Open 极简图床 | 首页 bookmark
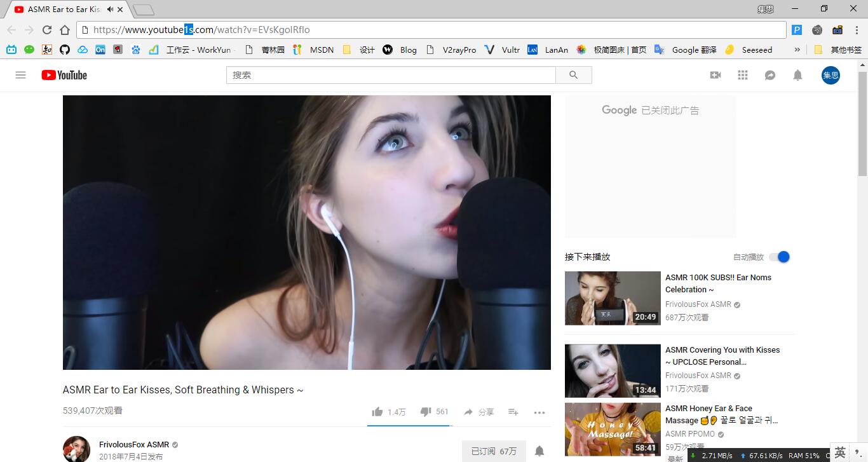Image resolution: width=868 pixels, height=462 pixels. pyautogui.click(x=611, y=50)
